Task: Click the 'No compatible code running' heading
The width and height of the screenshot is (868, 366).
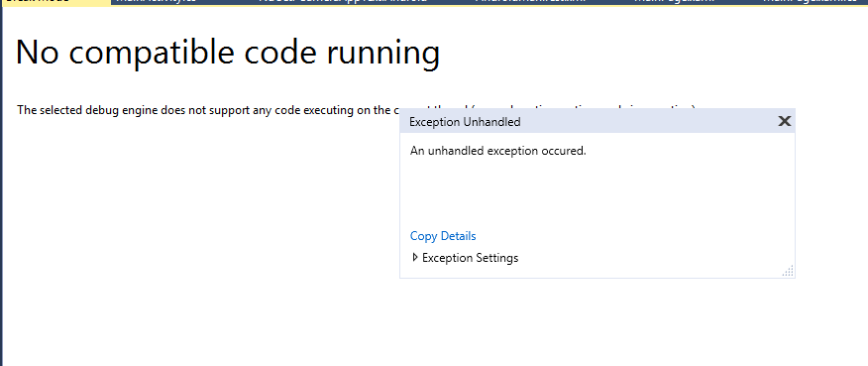Action: [x=228, y=53]
